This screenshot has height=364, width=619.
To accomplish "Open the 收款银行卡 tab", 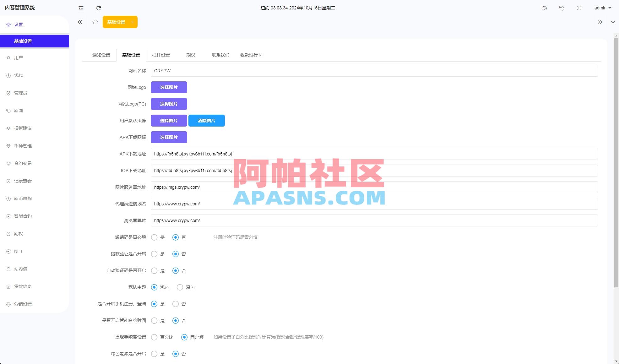I will pyautogui.click(x=251, y=55).
